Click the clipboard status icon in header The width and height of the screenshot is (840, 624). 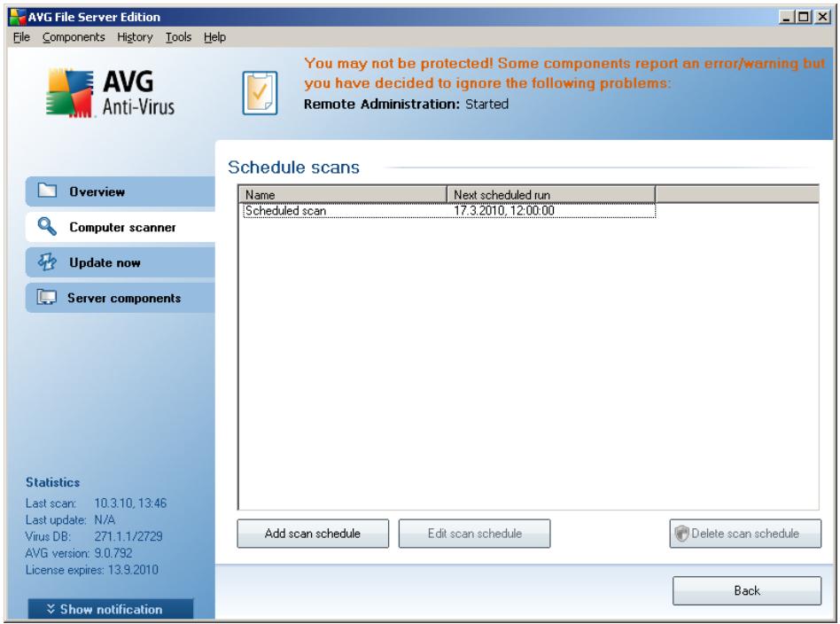click(260, 93)
